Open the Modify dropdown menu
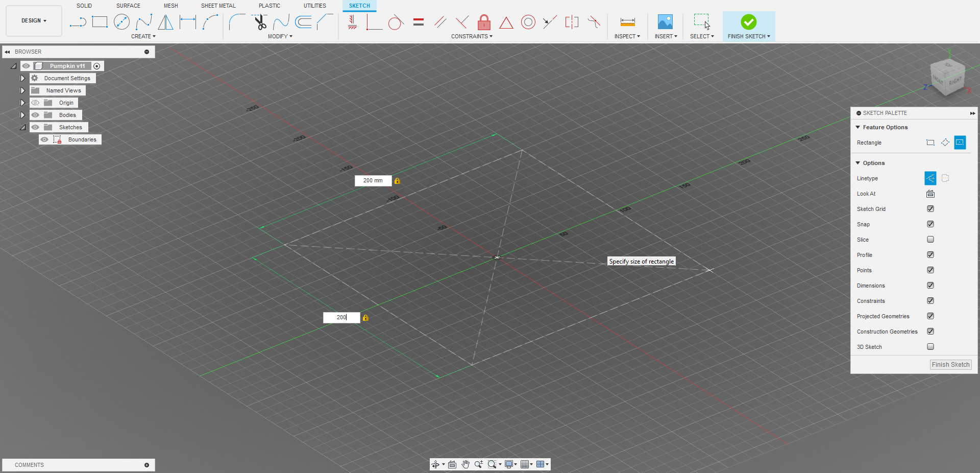Viewport: 980px width, 473px height. [x=280, y=36]
